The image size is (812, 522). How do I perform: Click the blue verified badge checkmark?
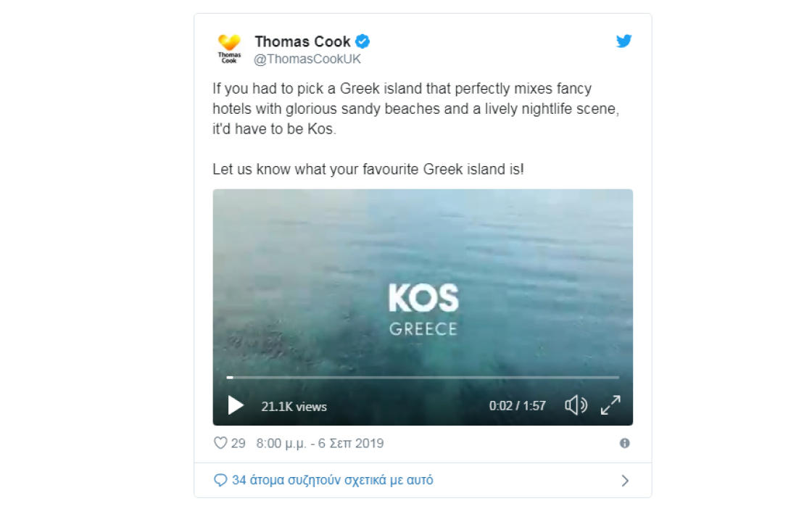tap(362, 41)
